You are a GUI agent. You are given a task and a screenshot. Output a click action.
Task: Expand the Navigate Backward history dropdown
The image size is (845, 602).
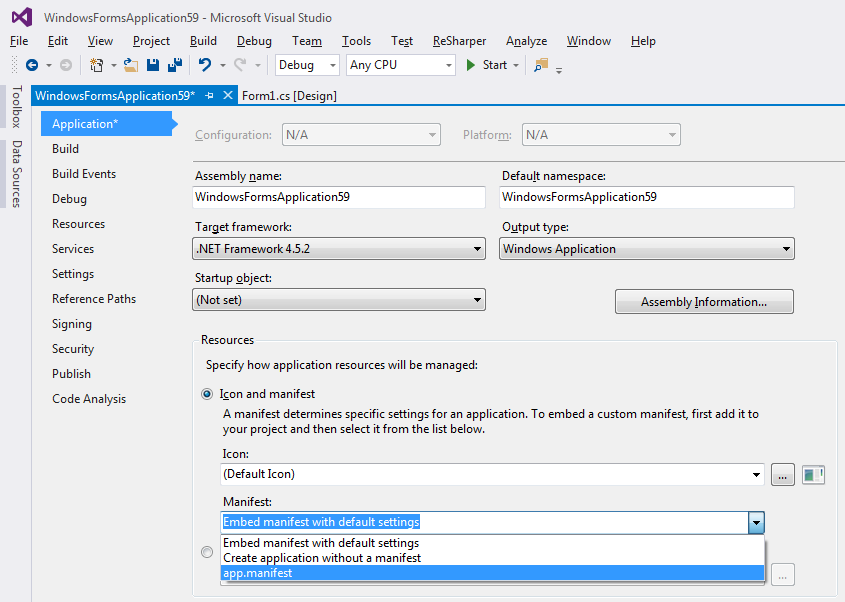coord(49,65)
